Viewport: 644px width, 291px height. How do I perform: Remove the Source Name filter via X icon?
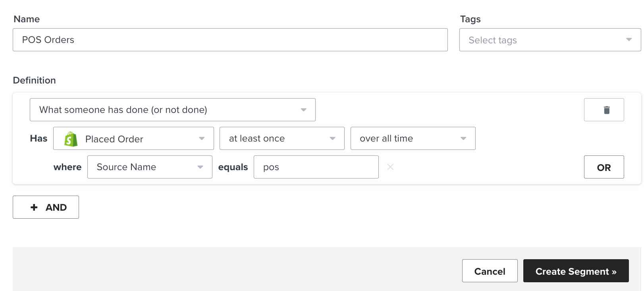pos(391,167)
